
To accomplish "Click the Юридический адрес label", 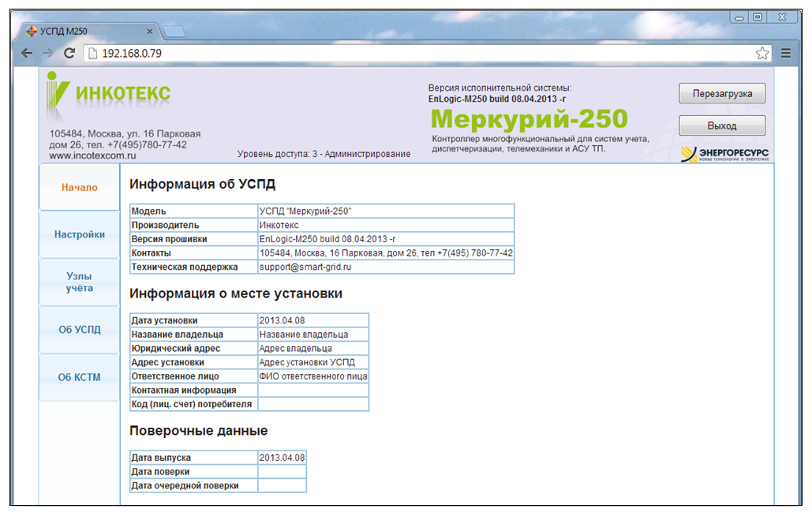I will (175, 348).
